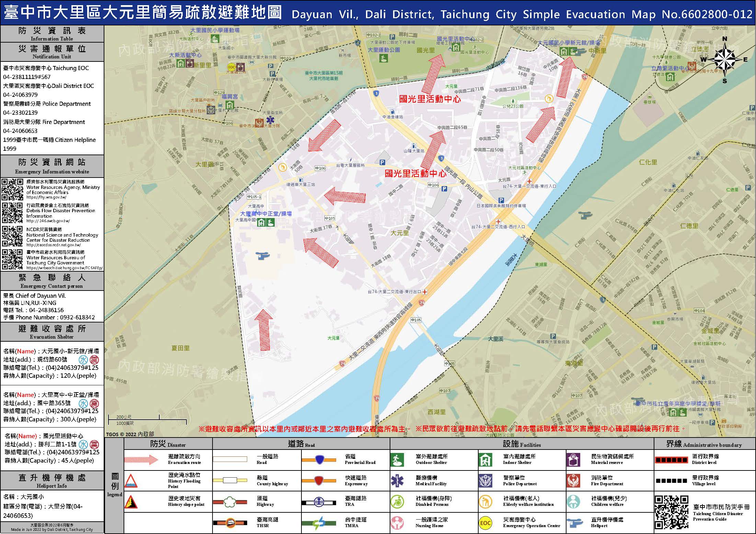Click the 水 flood icon for 大元國小-新元館 shelter
The image size is (756, 534).
83,360
